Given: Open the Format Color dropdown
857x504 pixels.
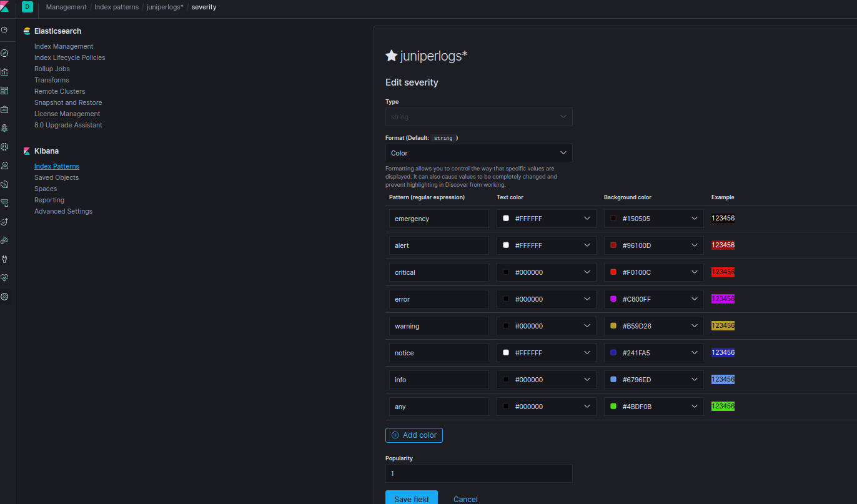Looking at the screenshot, I should [479, 153].
